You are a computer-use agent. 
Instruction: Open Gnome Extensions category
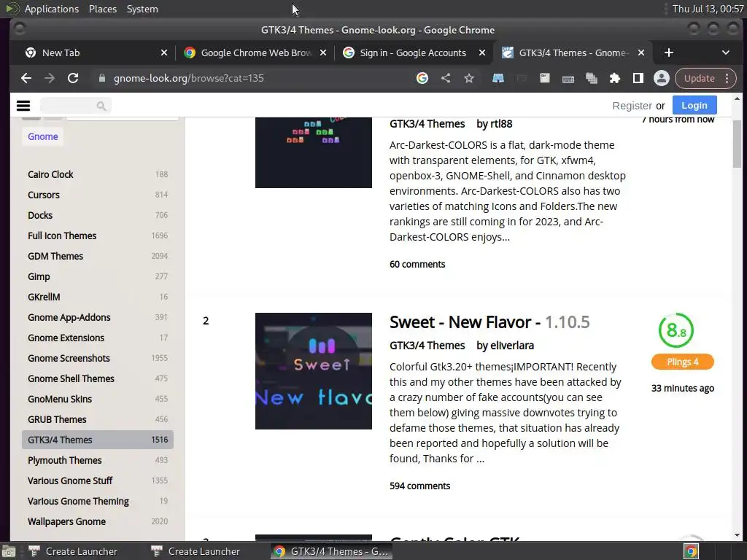[98, 338]
